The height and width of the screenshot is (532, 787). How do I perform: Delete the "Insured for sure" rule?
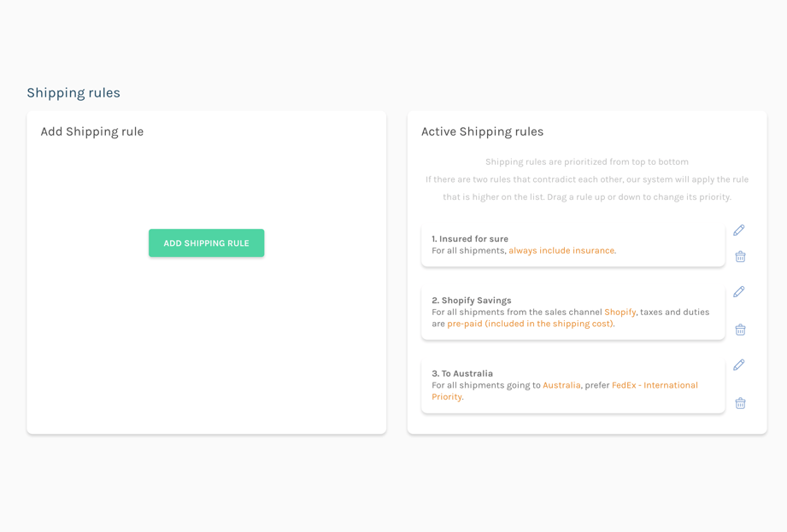click(x=740, y=256)
